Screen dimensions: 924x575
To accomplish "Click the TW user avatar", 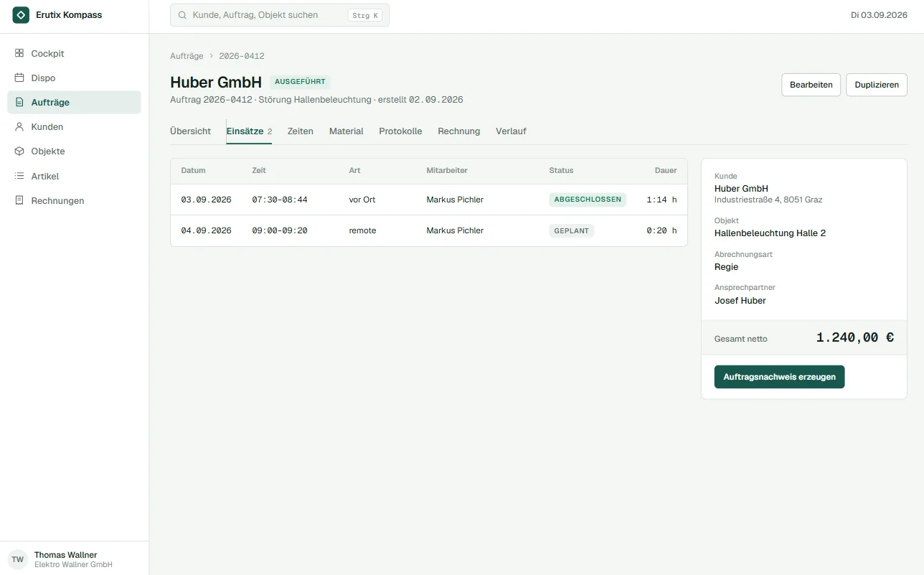I will 17,559.
